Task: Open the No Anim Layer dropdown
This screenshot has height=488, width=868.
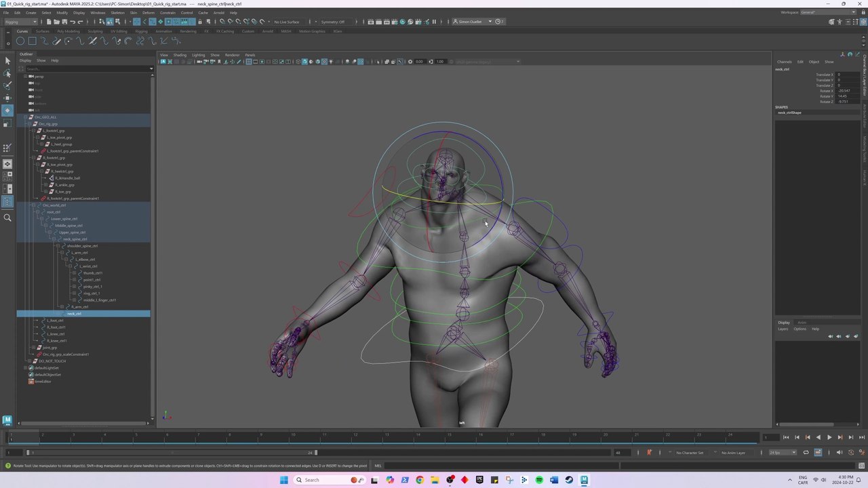Action: (734, 453)
